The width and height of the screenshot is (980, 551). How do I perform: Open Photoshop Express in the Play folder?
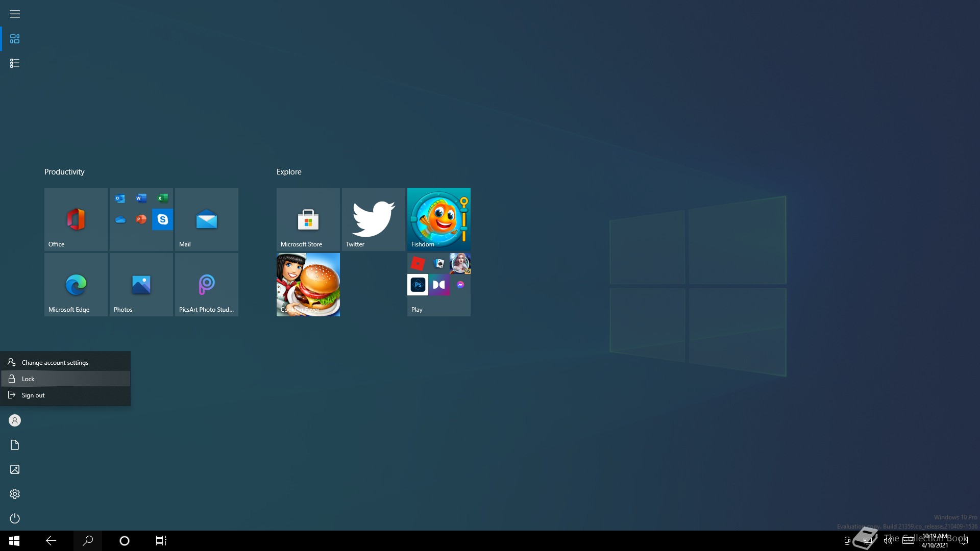[418, 285]
